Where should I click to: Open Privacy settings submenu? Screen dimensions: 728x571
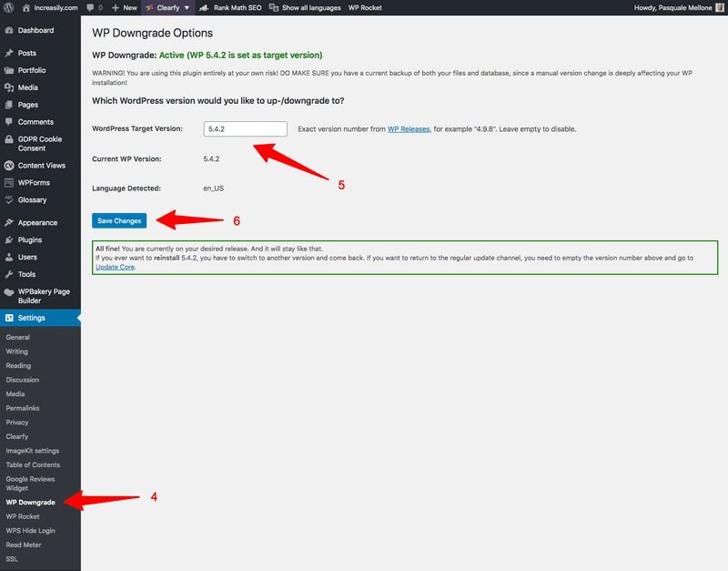[17, 423]
